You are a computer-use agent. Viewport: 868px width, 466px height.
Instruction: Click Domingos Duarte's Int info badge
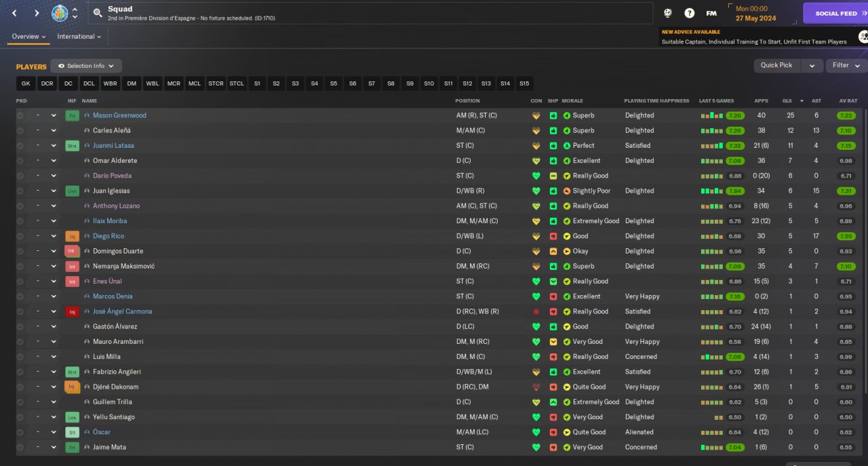point(72,251)
